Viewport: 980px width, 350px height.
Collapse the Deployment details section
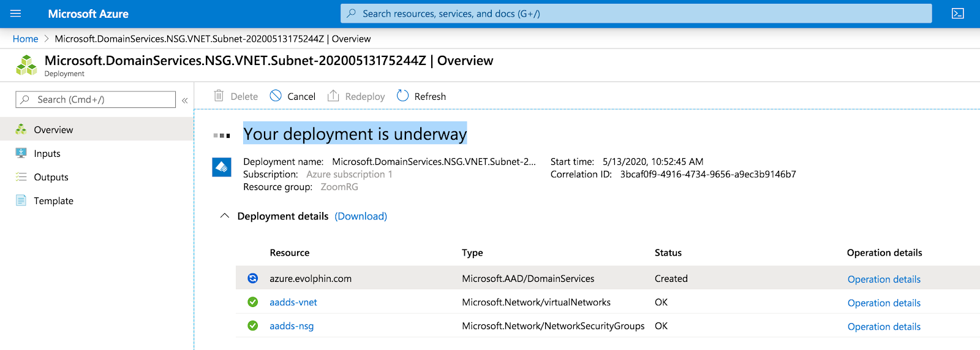pyautogui.click(x=225, y=216)
